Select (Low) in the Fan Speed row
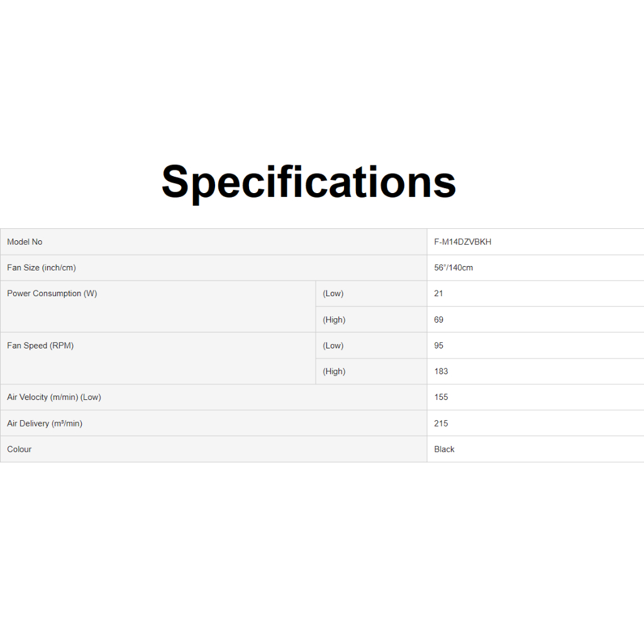The image size is (644, 644). [x=333, y=346]
